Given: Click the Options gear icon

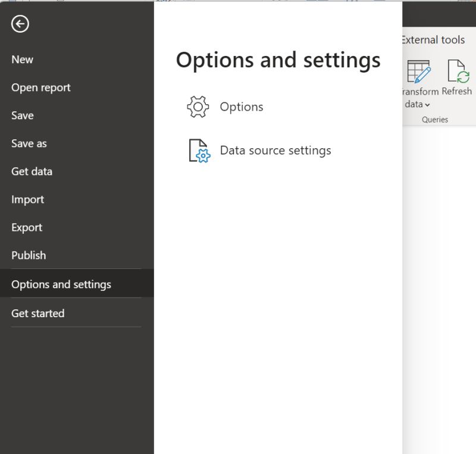Looking at the screenshot, I should click(198, 106).
